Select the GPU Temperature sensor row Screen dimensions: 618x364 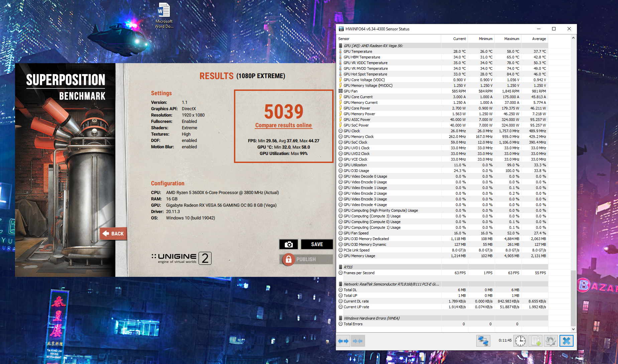click(443, 51)
